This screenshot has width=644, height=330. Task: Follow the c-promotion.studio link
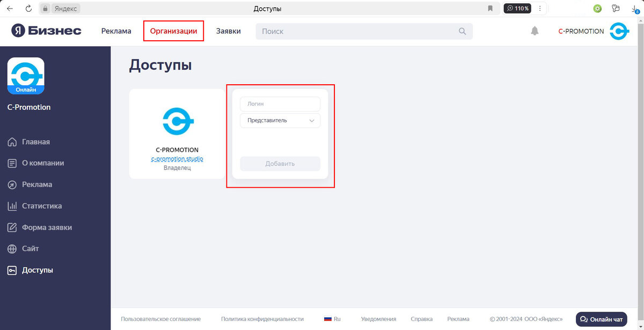point(177,159)
